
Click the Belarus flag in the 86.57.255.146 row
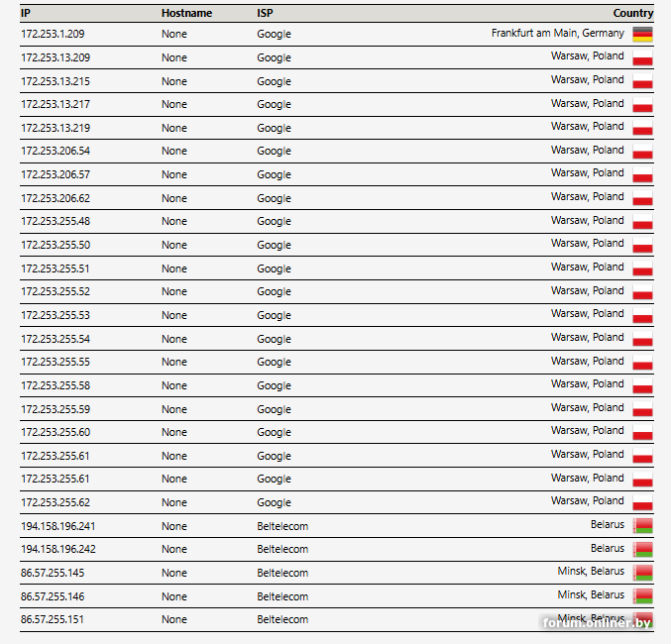point(642,596)
